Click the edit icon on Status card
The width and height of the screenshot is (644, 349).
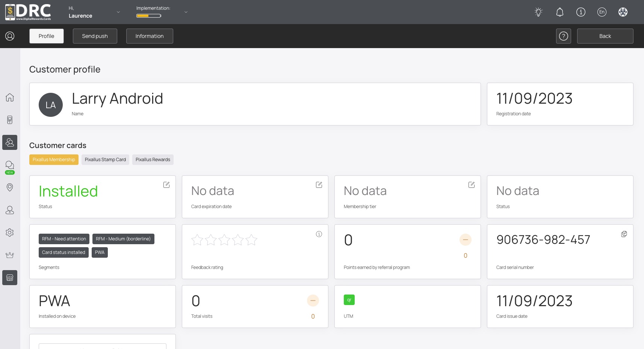[x=166, y=185]
